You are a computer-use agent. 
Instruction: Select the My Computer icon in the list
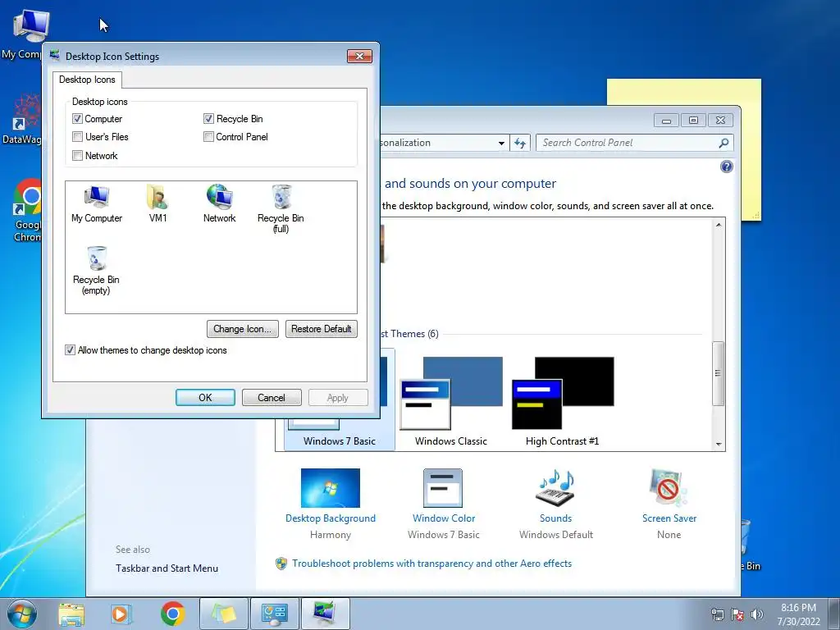coord(97,204)
